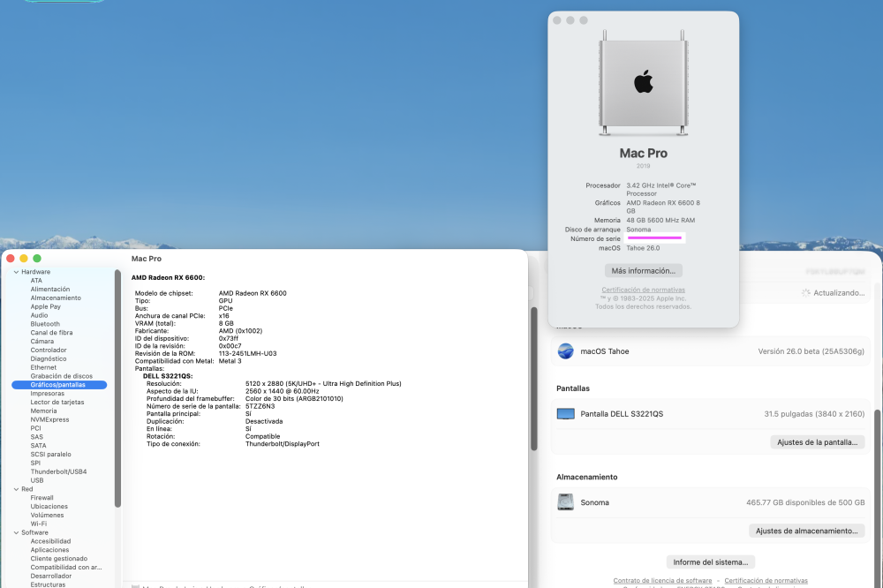Select Controlador in sidebar

49,351
